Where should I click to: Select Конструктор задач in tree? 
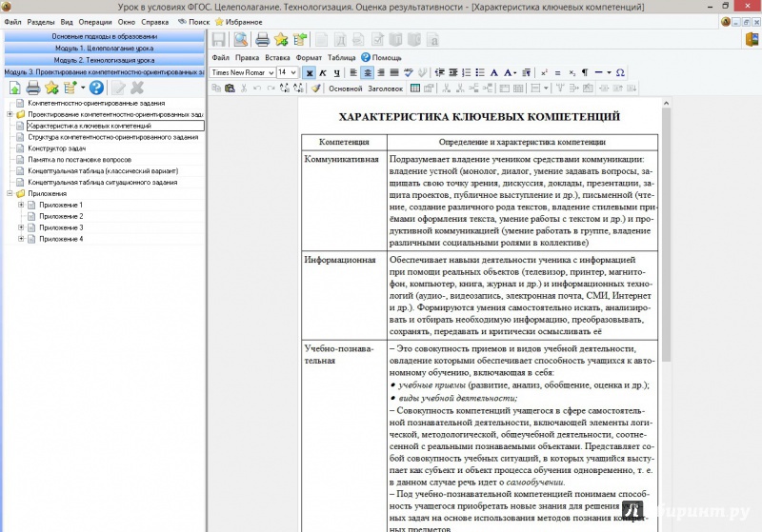[x=57, y=148]
